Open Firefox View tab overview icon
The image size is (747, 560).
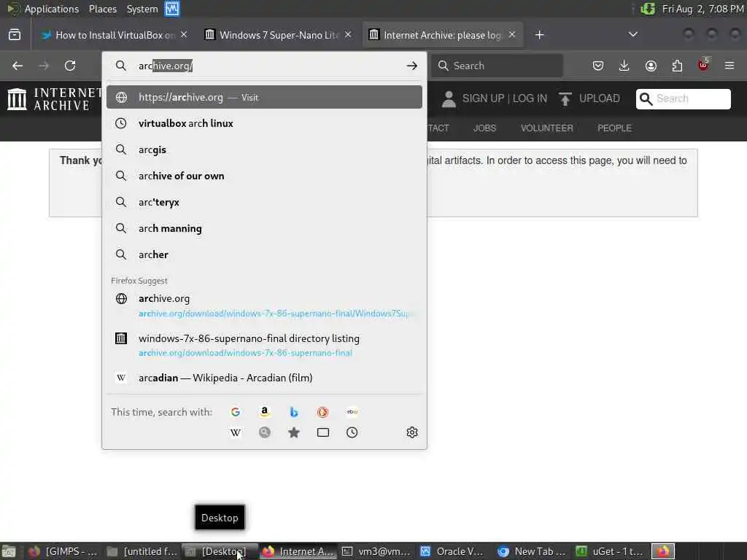15,35
